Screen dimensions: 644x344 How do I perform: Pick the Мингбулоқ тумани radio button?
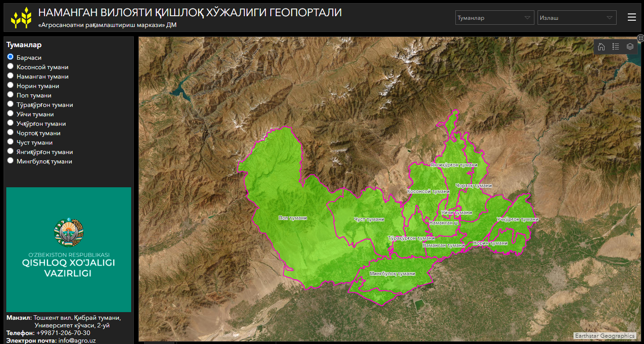point(10,161)
